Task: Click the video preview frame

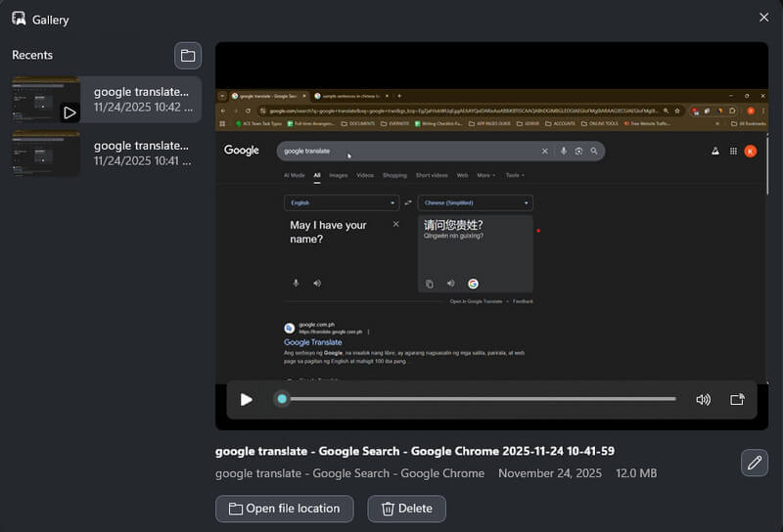Action: (491, 236)
